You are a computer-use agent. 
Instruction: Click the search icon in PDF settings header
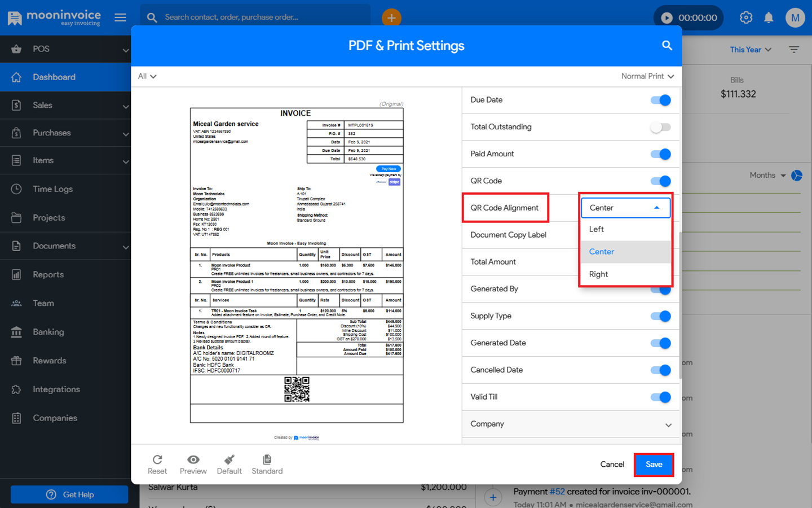click(x=667, y=46)
